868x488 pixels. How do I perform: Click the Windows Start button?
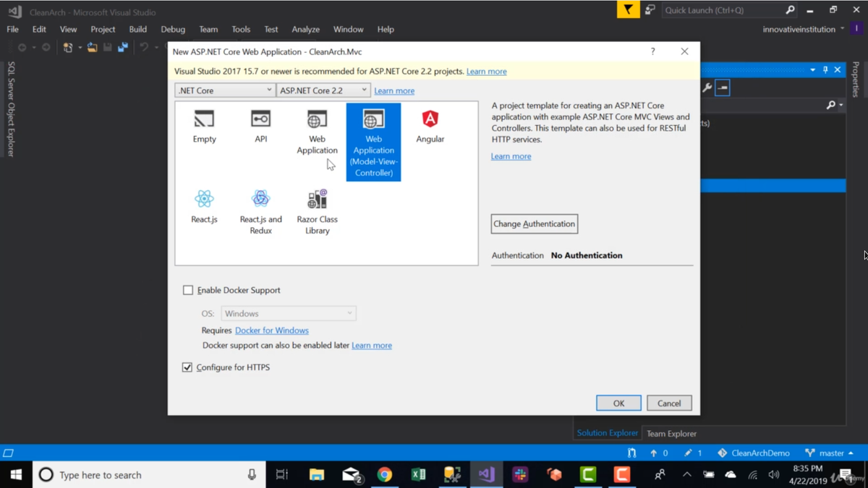click(x=16, y=474)
